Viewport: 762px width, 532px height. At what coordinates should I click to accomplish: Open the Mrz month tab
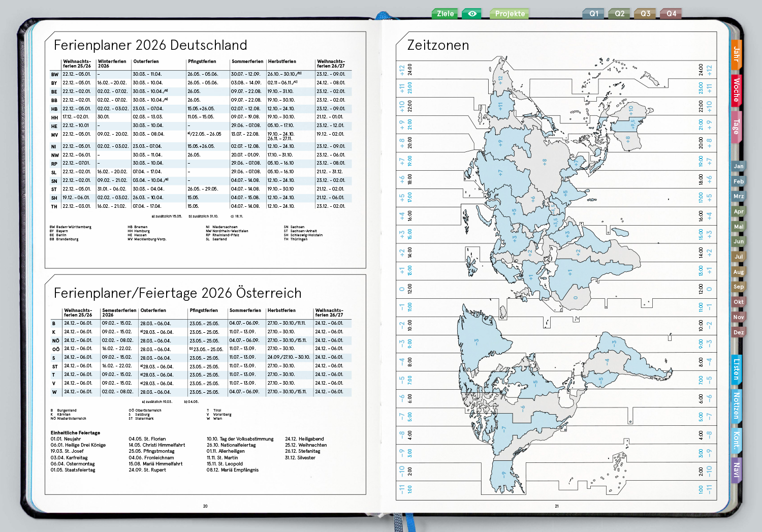point(738,196)
